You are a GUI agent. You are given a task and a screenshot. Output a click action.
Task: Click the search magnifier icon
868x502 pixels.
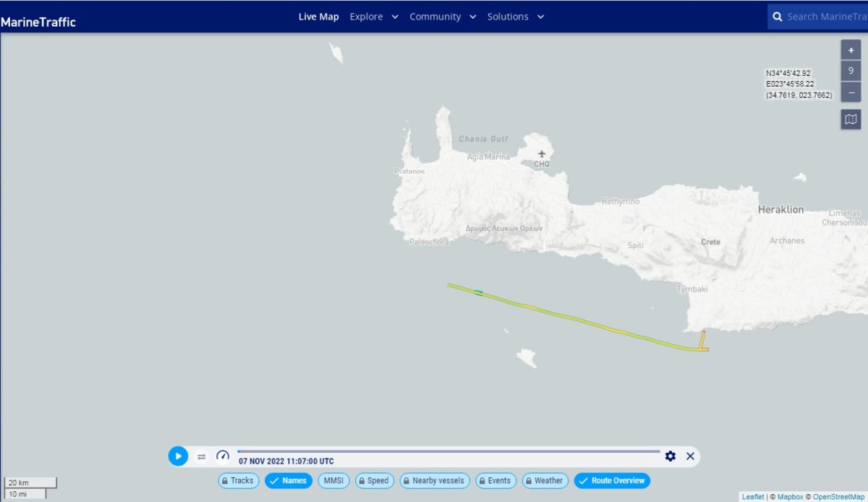click(x=778, y=17)
